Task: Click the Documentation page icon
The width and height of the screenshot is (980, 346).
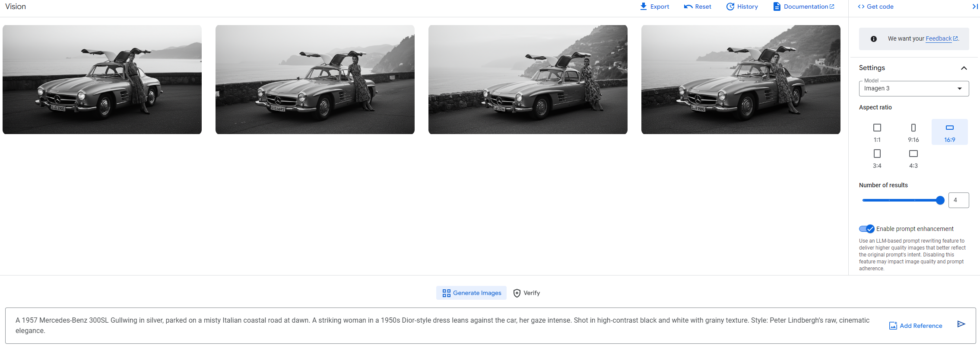Action: (x=777, y=6)
